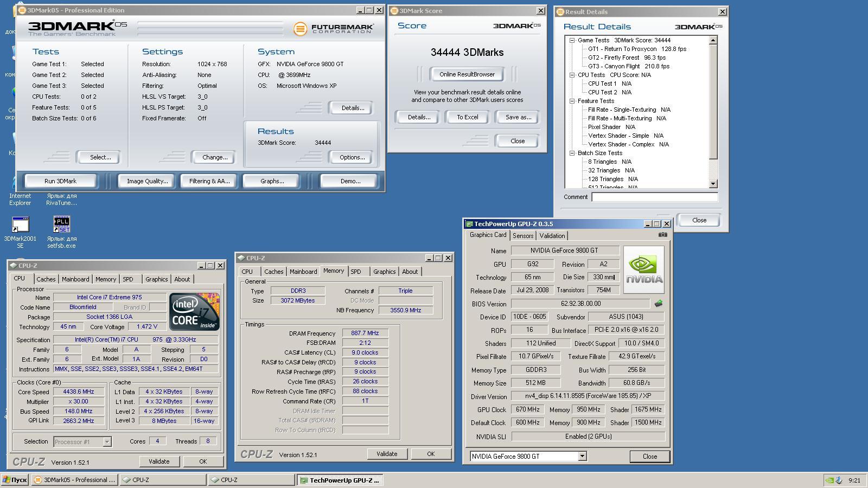Select the CPU tab in the CPU-Z Memory window
The height and width of the screenshot is (488, 868).
coord(247,272)
